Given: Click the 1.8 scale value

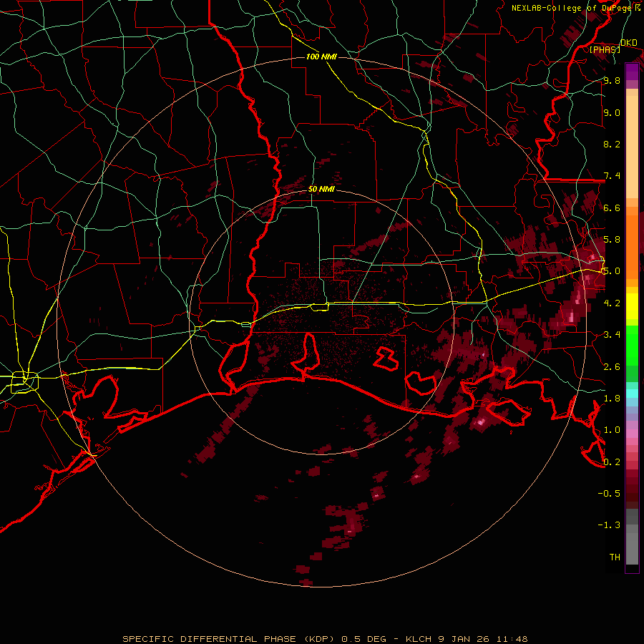Looking at the screenshot, I should (x=612, y=399).
